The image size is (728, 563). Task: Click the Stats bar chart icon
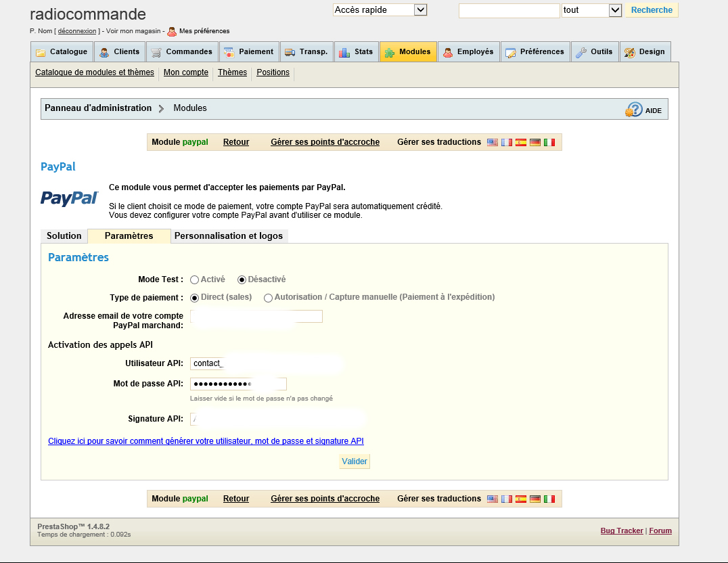(x=344, y=53)
